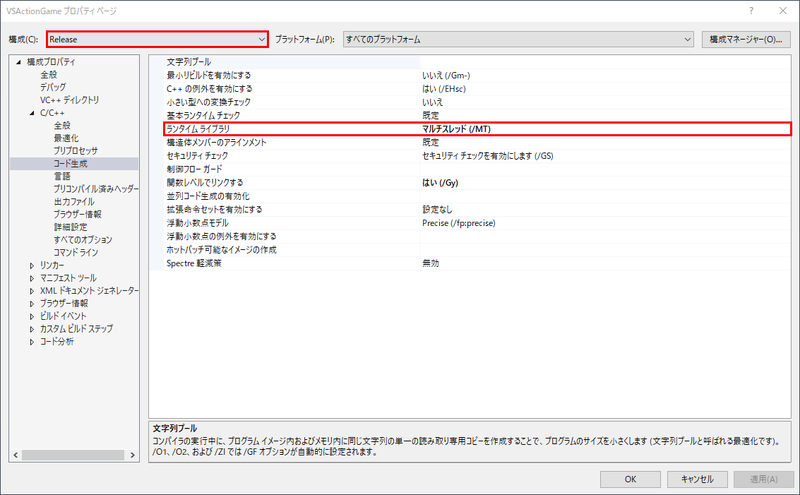The height and width of the screenshot is (495, 800).
Task: Open the プラットフォーム dropdown
Action: pyautogui.click(x=518, y=39)
